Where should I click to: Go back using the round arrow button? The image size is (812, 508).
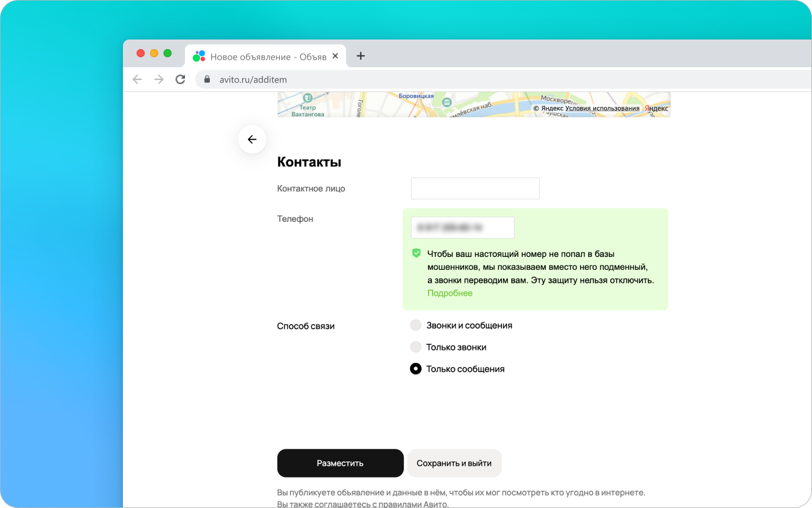252,139
